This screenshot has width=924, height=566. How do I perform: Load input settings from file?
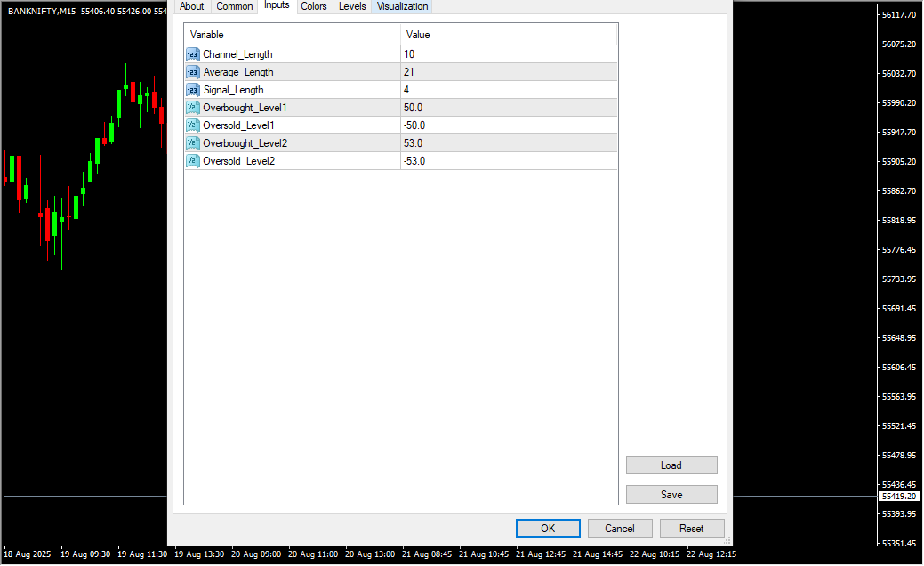point(671,465)
